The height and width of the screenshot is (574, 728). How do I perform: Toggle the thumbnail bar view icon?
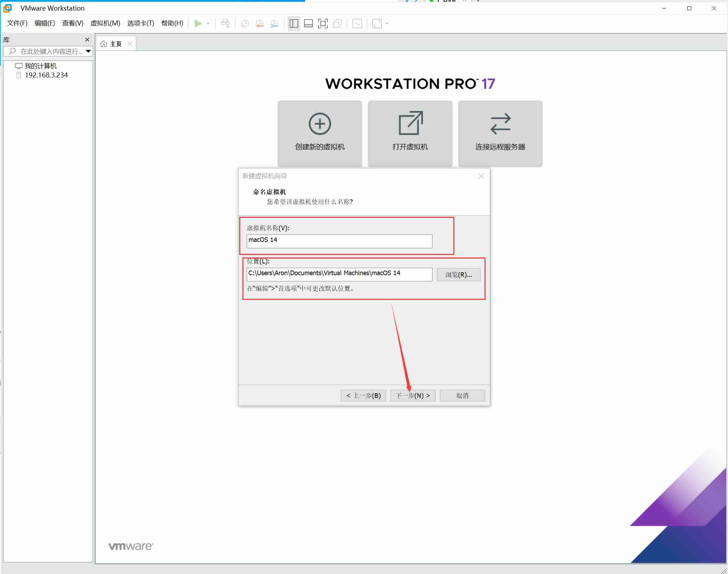point(308,24)
